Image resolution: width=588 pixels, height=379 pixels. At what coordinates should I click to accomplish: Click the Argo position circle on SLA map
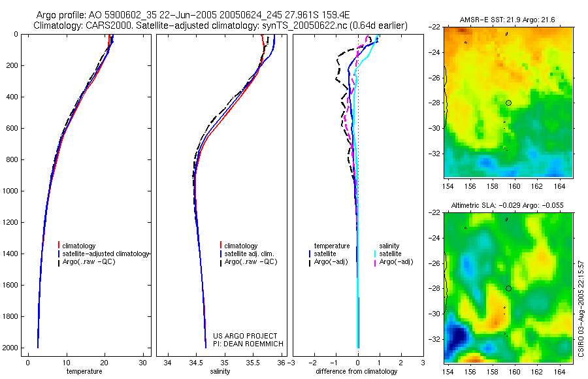508,289
